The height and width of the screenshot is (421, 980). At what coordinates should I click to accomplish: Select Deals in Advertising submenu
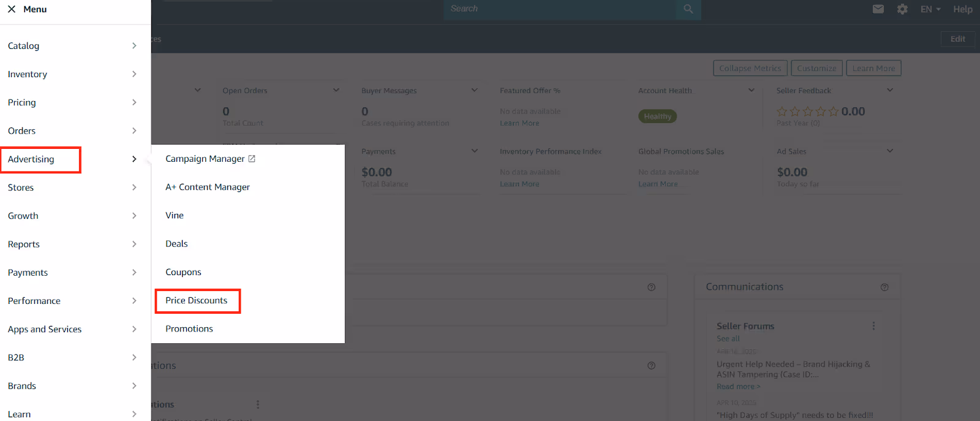click(176, 243)
